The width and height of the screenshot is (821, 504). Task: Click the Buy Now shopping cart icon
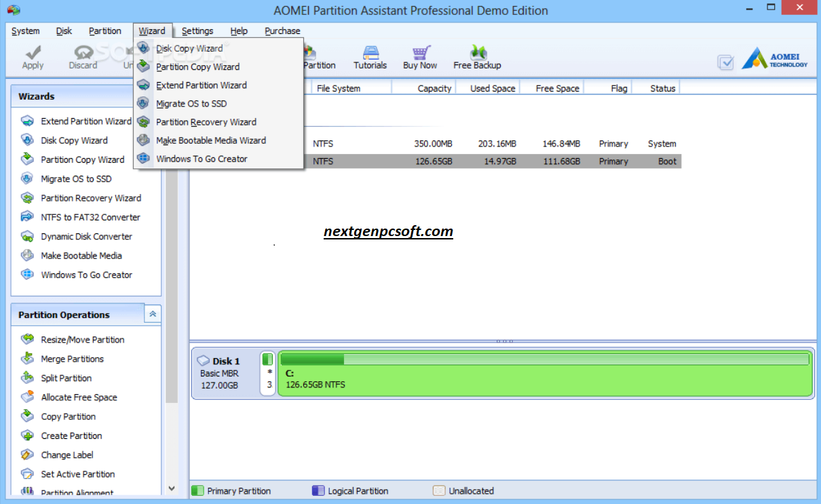(420, 53)
